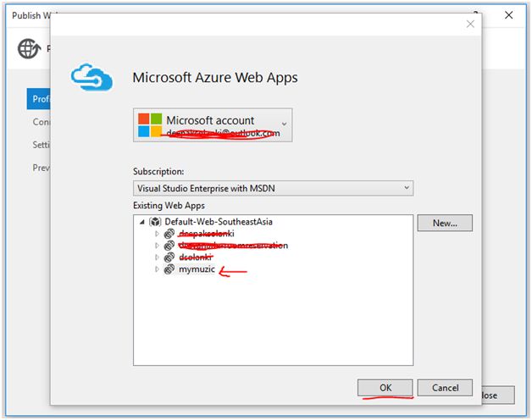Expand the mymuzic tree node

pos(157,269)
